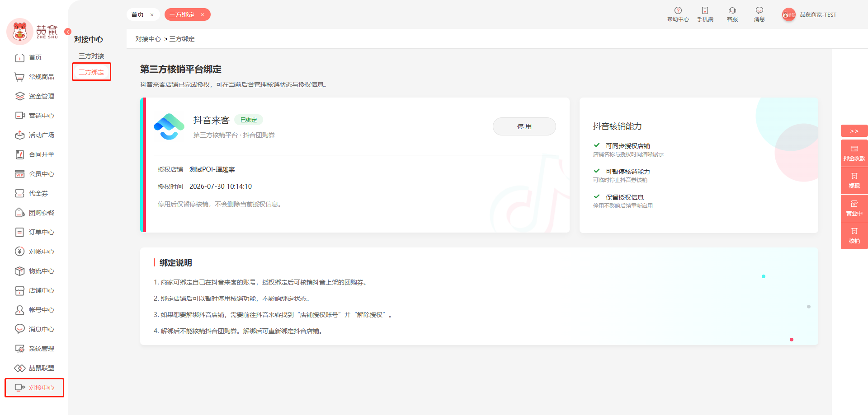Image resolution: width=868 pixels, height=415 pixels.
Task: Click the merchant avatar icon
Action: tap(788, 15)
